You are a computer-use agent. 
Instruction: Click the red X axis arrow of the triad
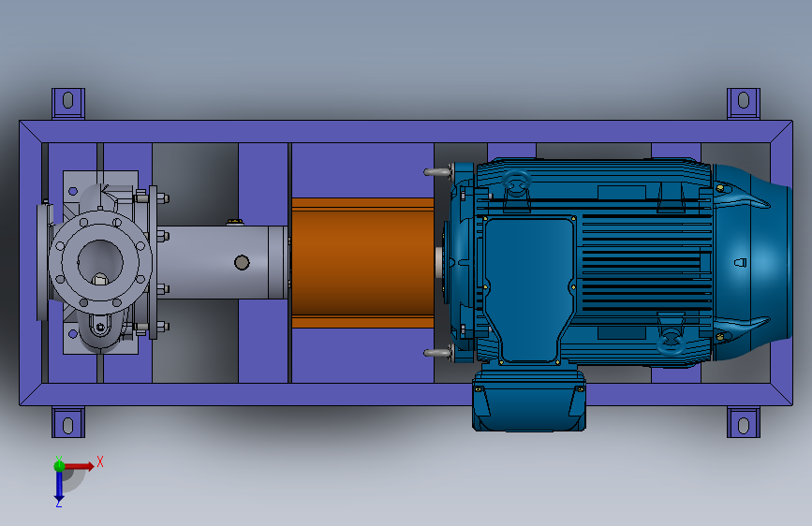[80, 466]
